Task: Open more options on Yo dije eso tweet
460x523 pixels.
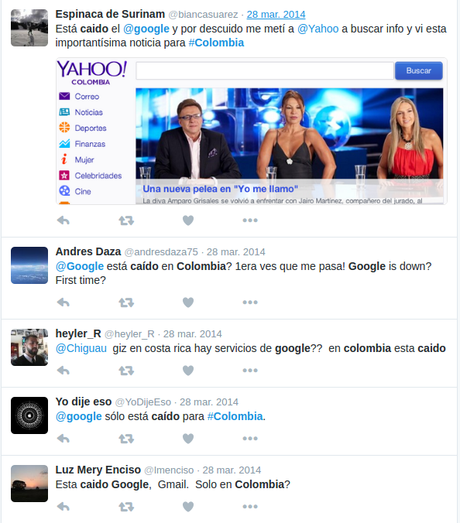Action: 250,438
